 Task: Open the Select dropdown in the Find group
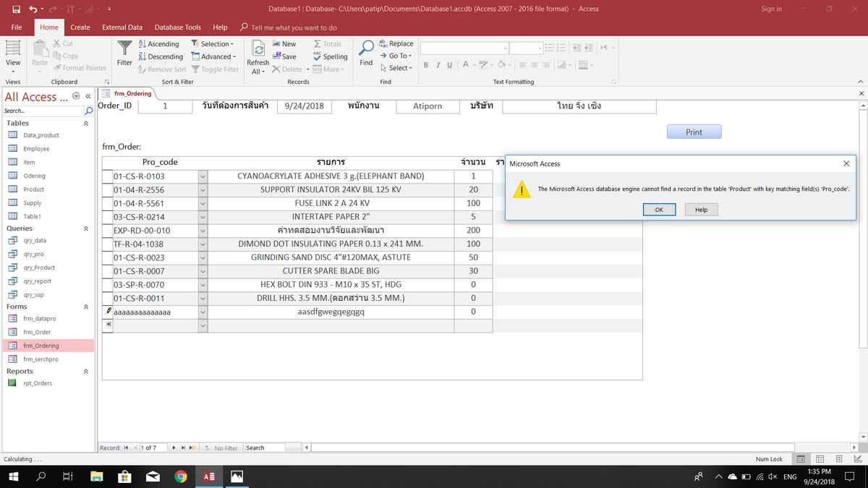tap(396, 68)
